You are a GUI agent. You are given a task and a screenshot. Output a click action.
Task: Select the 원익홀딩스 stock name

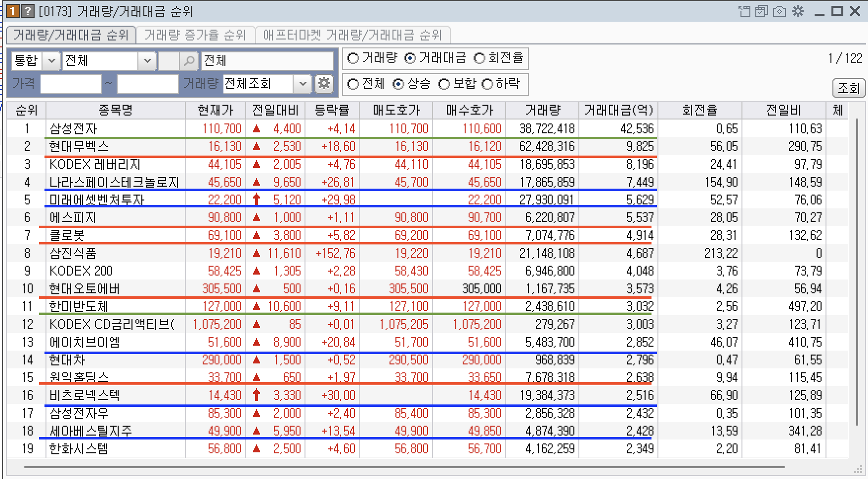79,378
